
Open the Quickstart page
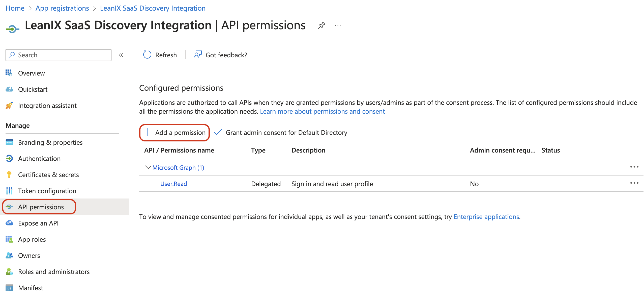pos(33,89)
